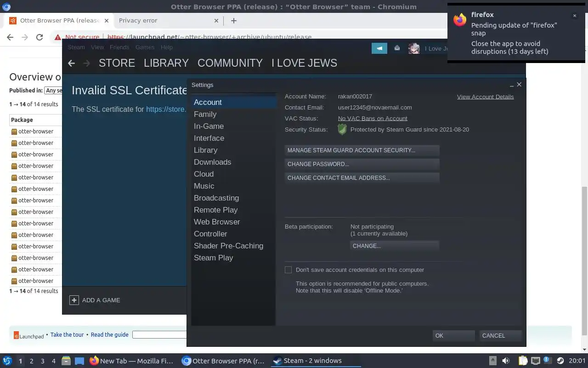Select the Music settings category
This screenshot has height=368, width=588.
click(x=234, y=186)
